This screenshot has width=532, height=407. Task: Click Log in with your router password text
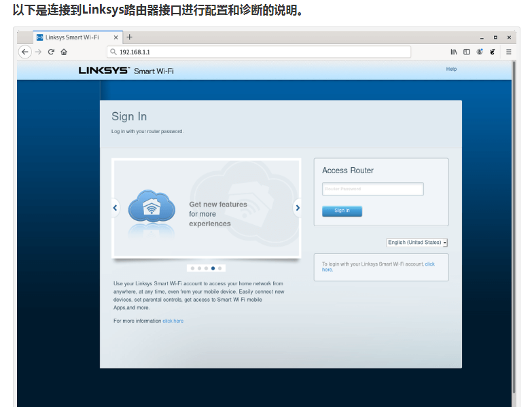147,131
